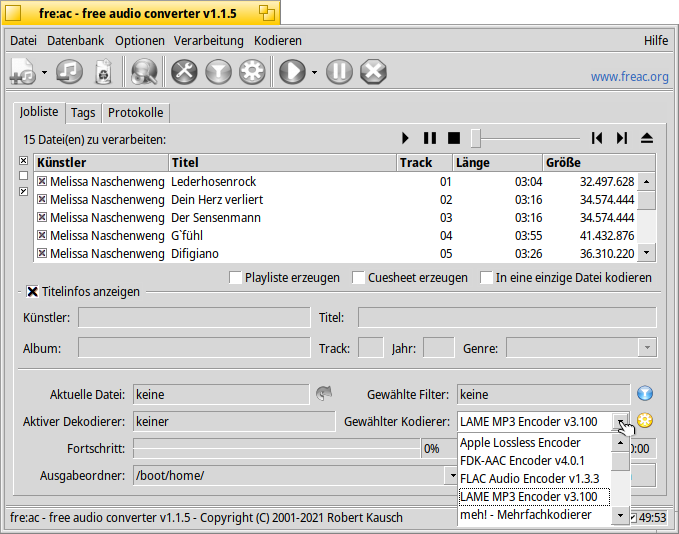679x534 pixels.
Task: Open the Optionen menu
Action: coord(139,41)
